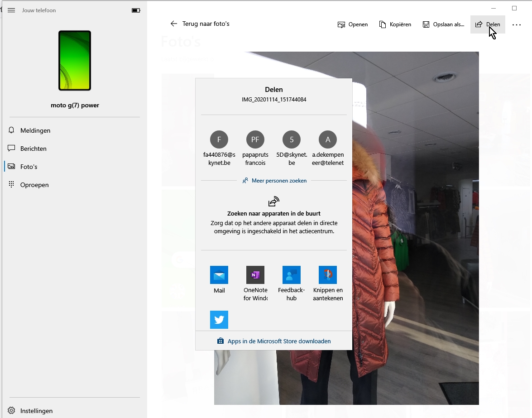Image resolution: width=532 pixels, height=418 pixels.
Task: Click Meer personen zoeken link
Action: [274, 181]
